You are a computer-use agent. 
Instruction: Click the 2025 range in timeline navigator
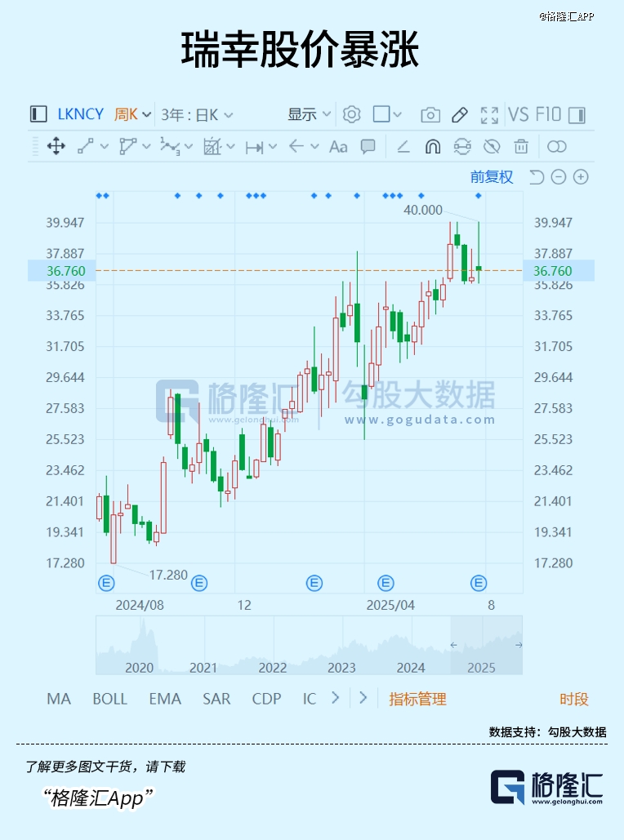481,667
